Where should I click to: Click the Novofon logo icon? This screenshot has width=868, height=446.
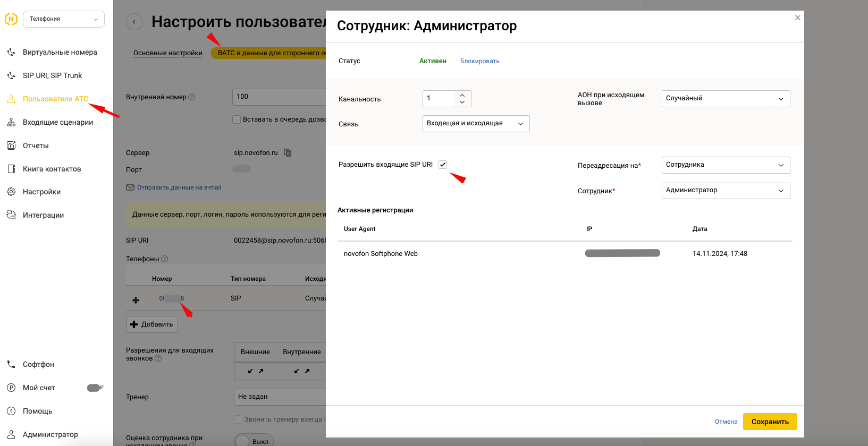tap(11, 19)
